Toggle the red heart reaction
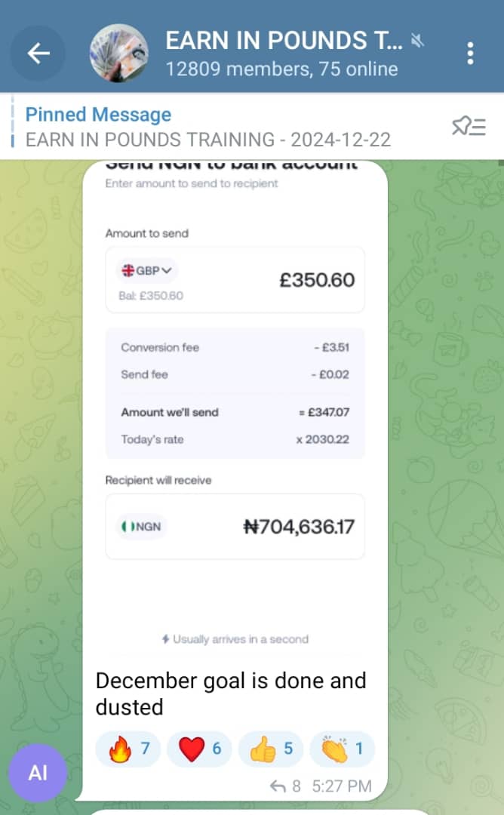Viewport: 504px width, 815px height. [200, 749]
